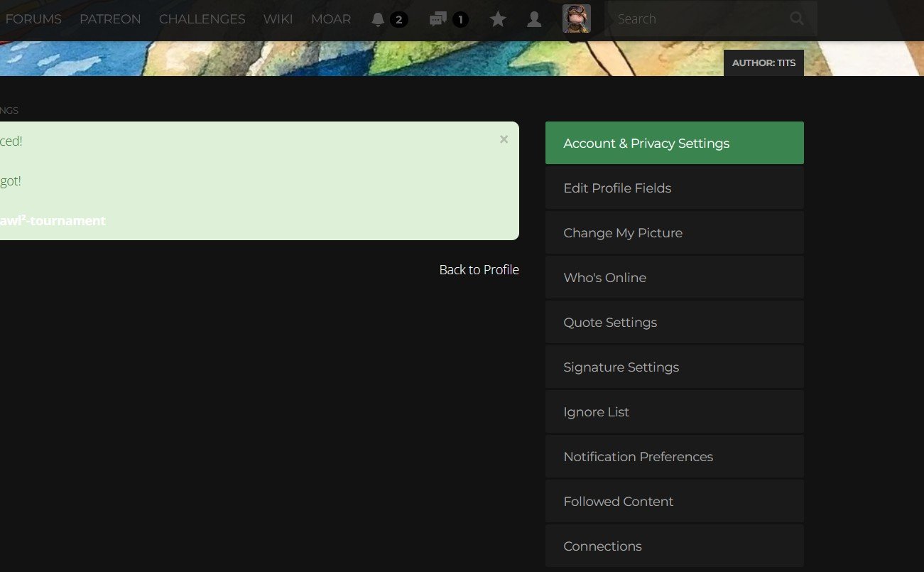This screenshot has height=572, width=924.
Task: Click the notification count badge 2
Action: click(398, 19)
